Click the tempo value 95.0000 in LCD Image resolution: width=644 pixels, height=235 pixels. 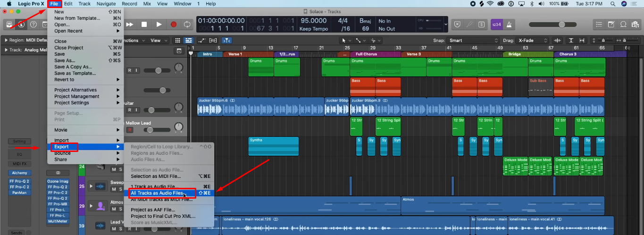coord(314,21)
